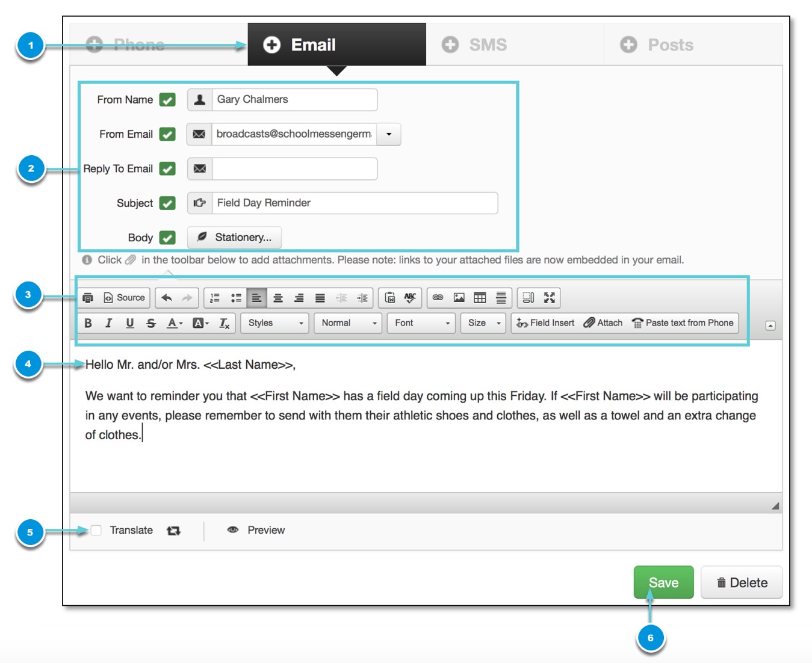Click the paste from Word icon
This screenshot has width=812, height=663.
coord(390,297)
